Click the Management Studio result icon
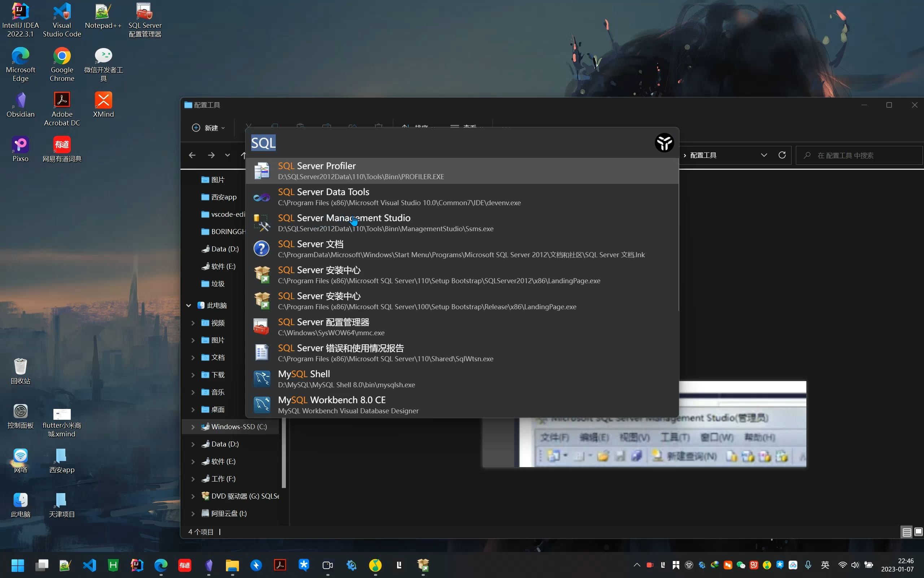Screen dimensions: 924x578 (x=262, y=223)
